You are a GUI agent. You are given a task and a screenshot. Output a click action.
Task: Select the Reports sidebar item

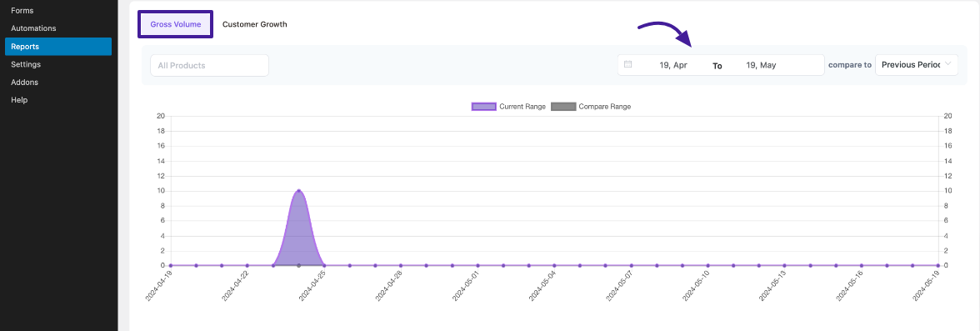pyautogui.click(x=58, y=47)
